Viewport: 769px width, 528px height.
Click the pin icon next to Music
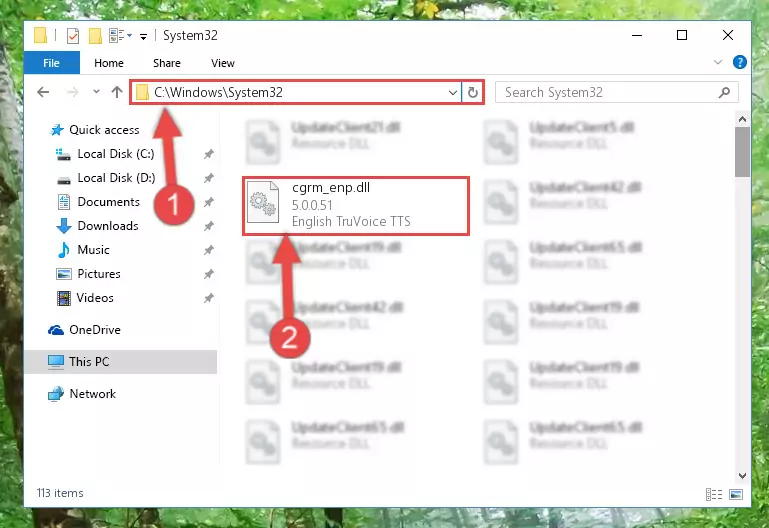click(209, 250)
